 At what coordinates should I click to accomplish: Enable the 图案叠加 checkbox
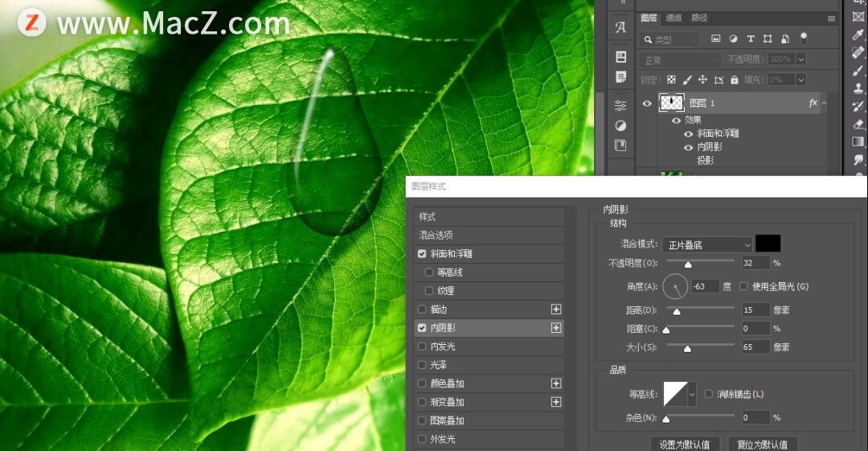(x=422, y=420)
